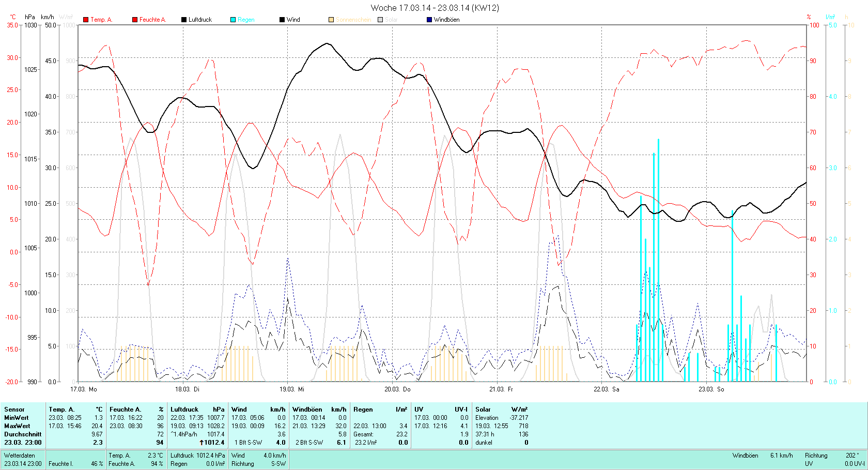
Task: Click the Durchschnitt row label
Action: pos(22,434)
